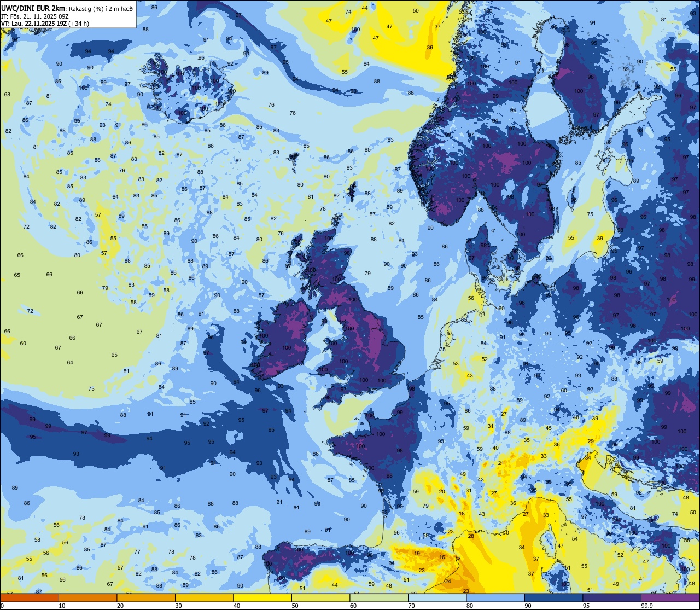
Task: Click the pale green 60–70 legend swatch
Action: (379, 597)
